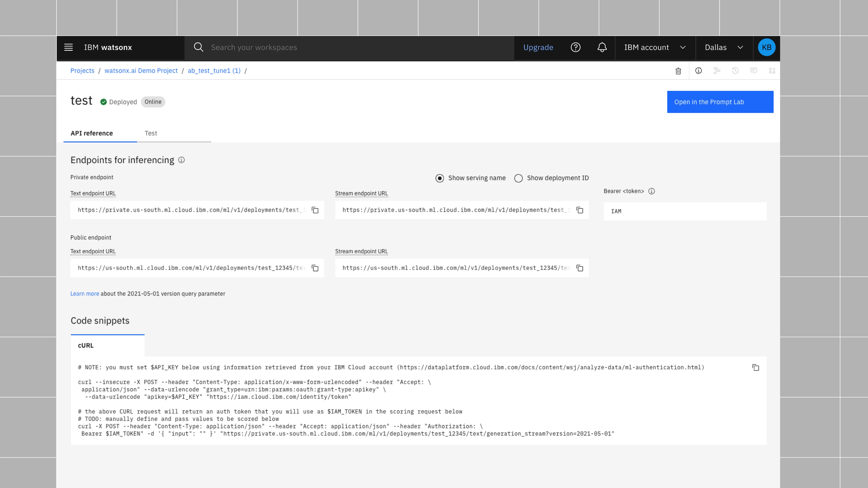The width and height of the screenshot is (868, 488).
Task: Select Show deployment ID radio button
Action: click(518, 178)
